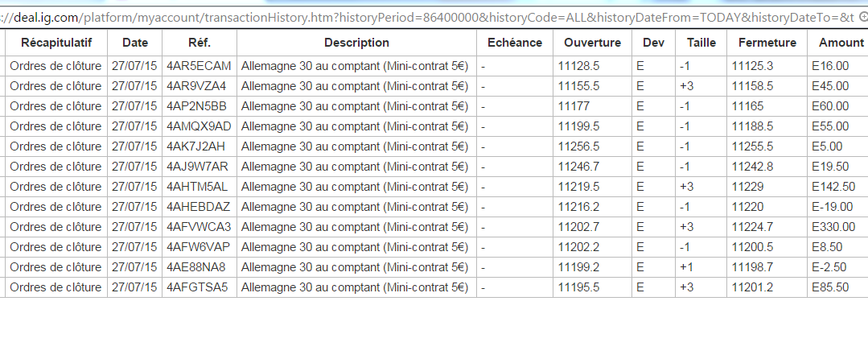
Task: Select reference 4AR5ECAM cell
Action: pyautogui.click(x=199, y=66)
